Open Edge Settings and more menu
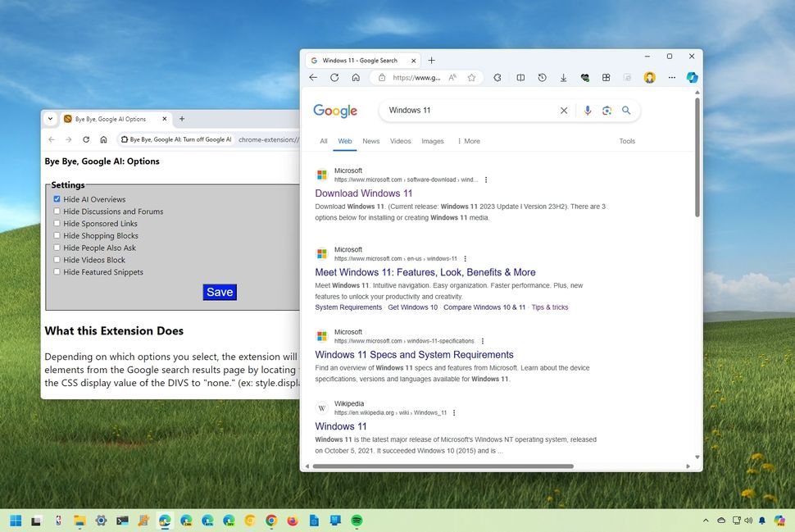This screenshot has width=795, height=532. pos(671,77)
